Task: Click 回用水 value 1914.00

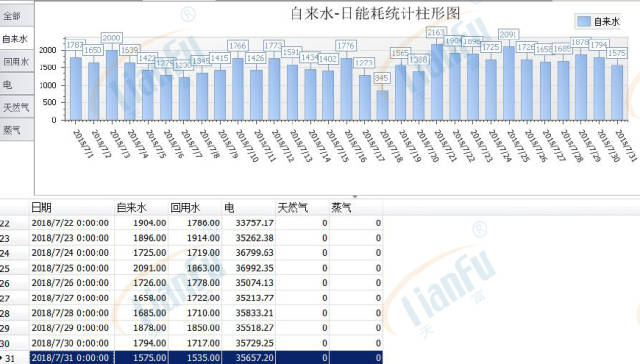Action: [195, 238]
